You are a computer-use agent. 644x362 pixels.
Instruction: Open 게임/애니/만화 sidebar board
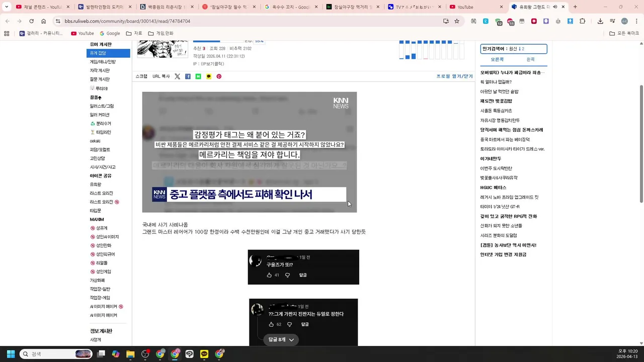pyautogui.click(x=103, y=62)
